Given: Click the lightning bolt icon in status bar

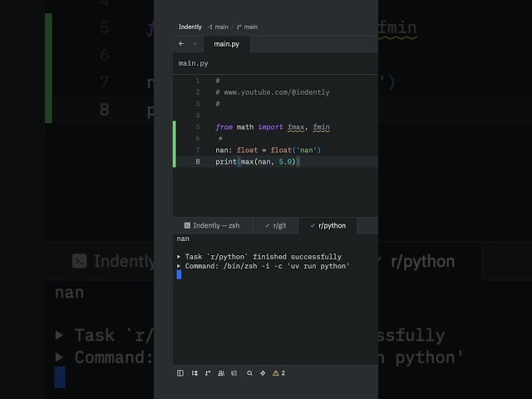Looking at the screenshot, I should tap(263, 373).
